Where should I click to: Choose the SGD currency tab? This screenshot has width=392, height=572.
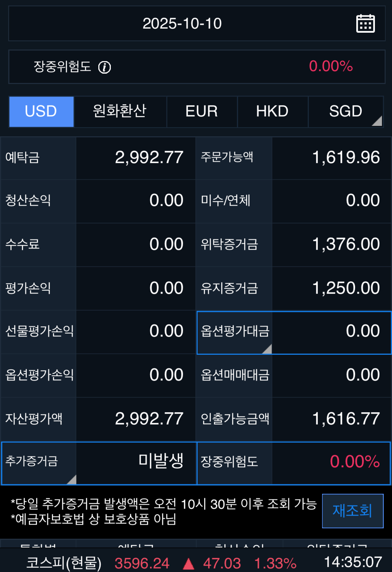(x=345, y=111)
